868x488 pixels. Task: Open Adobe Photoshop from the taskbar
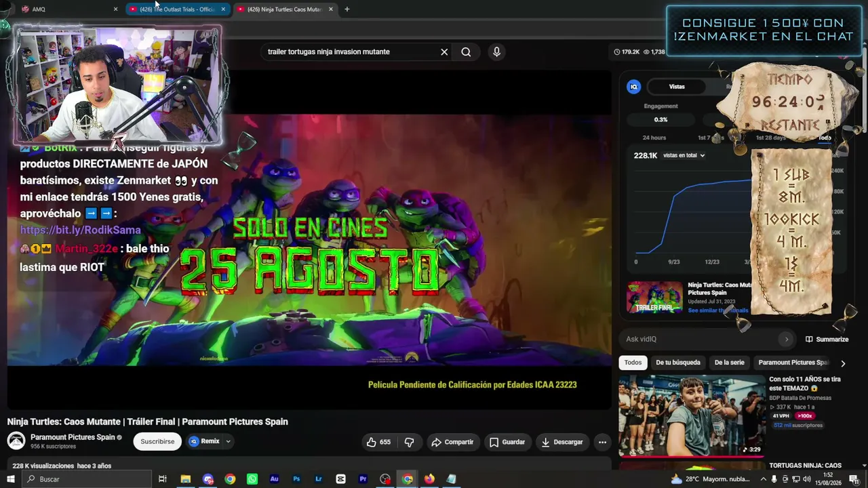coord(296,479)
